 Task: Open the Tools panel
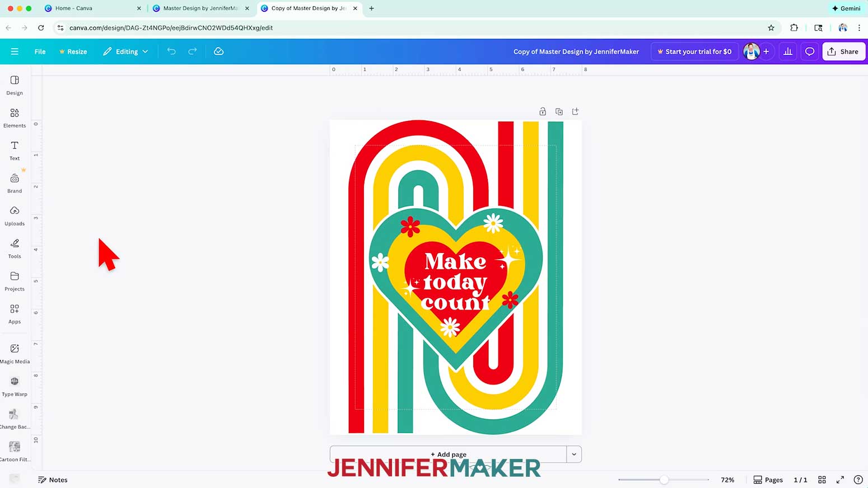tap(15, 248)
